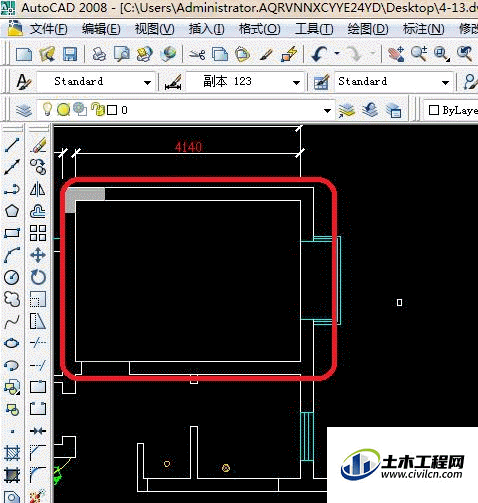Image resolution: width=478 pixels, height=503 pixels.
Task: Select the Ellipse Arc tool
Action: [x=12, y=365]
